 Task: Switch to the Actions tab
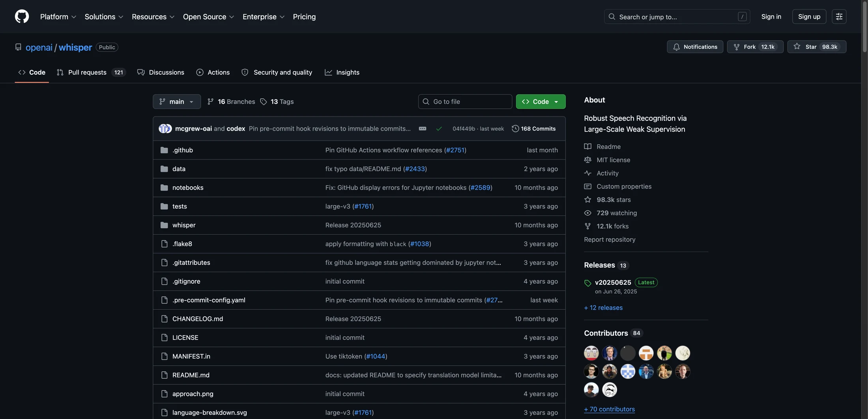(x=213, y=72)
